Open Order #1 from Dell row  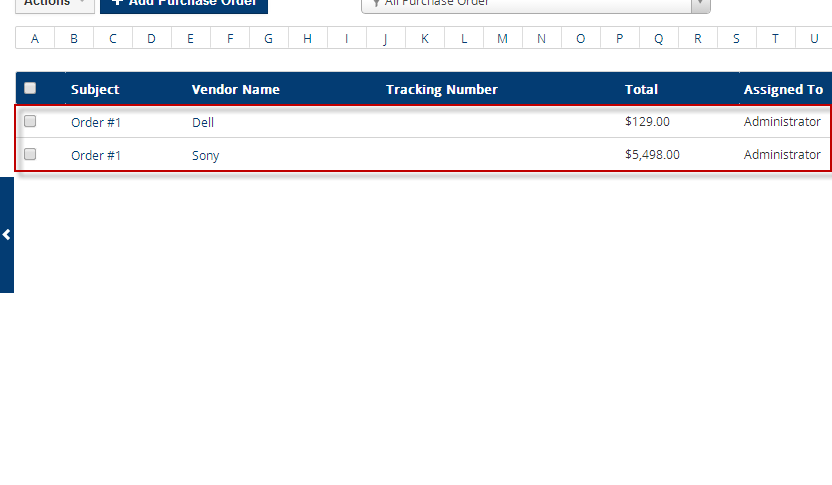click(x=96, y=123)
